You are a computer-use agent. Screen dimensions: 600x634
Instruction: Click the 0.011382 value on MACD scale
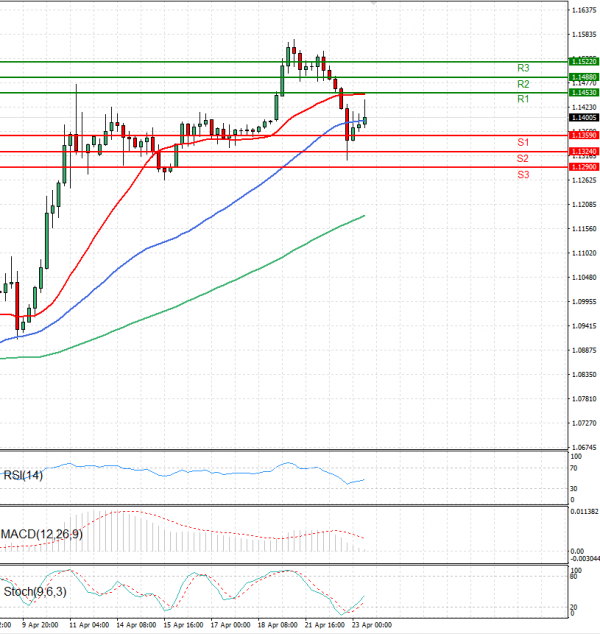(x=585, y=512)
